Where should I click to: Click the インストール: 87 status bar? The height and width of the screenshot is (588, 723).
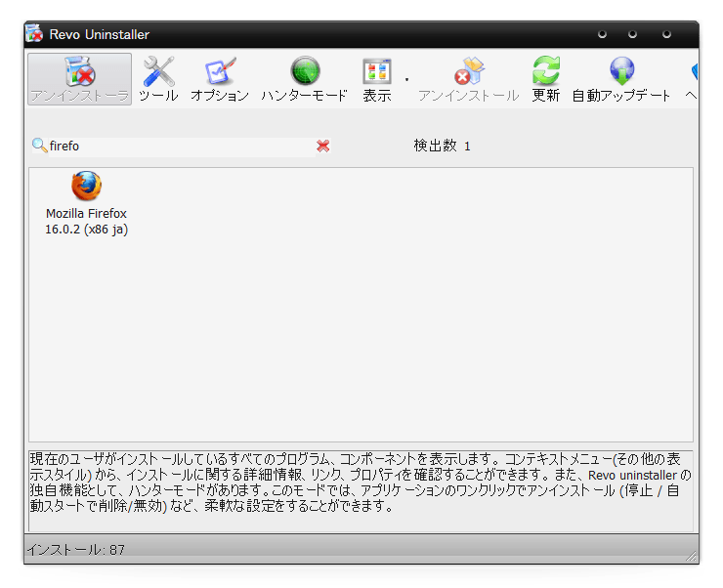pyautogui.click(x=76, y=550)
